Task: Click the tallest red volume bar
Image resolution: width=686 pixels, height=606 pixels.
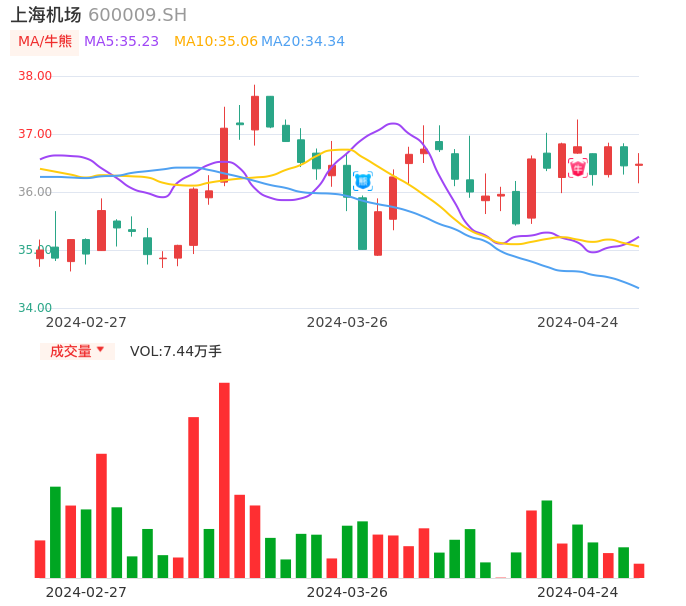Action: point(224,480)
